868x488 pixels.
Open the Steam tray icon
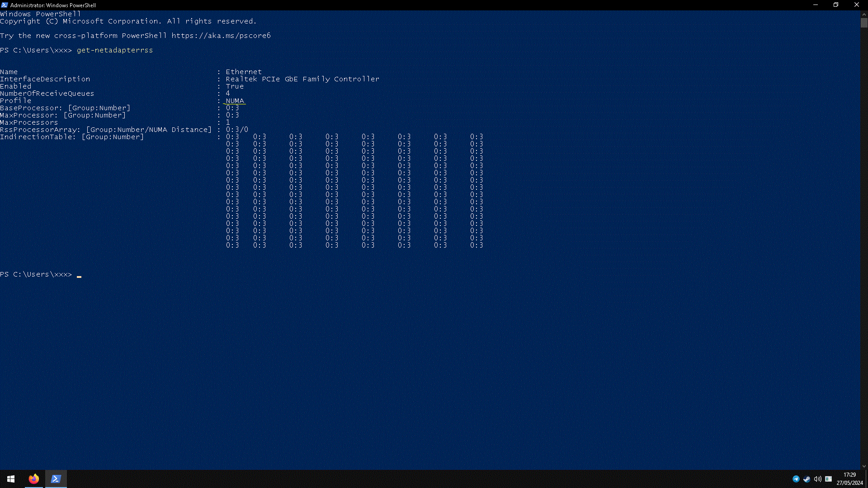pos(807,479)
